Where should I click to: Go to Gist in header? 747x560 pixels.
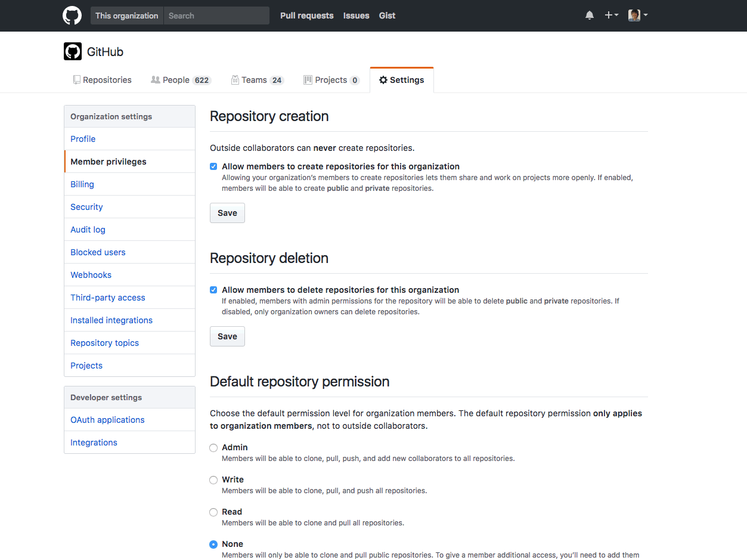(388, 16)
